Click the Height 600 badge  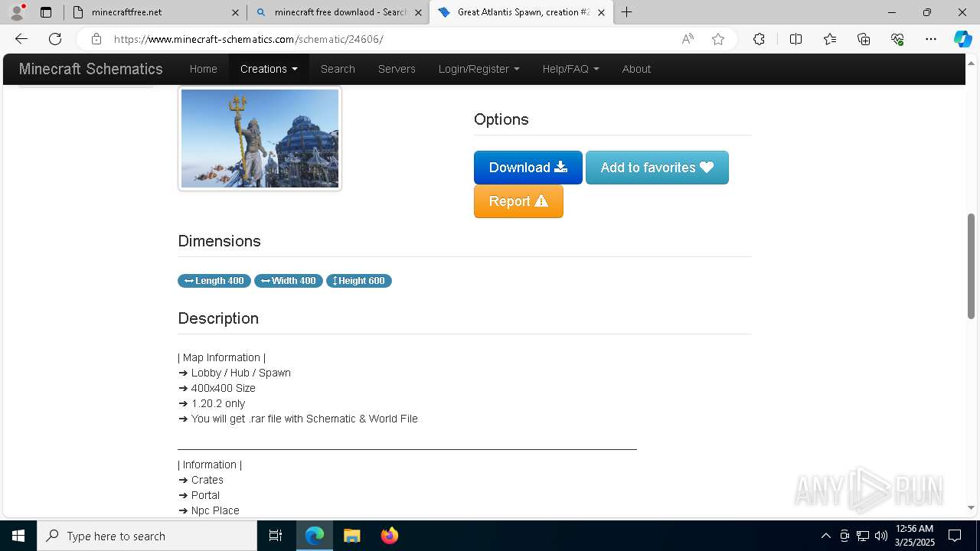359,281
